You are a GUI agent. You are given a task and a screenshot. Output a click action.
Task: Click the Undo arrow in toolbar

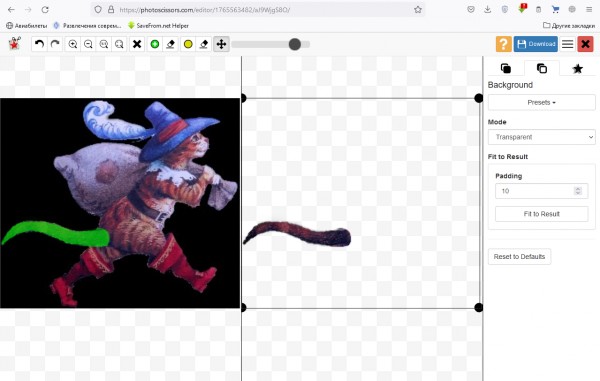39,44
